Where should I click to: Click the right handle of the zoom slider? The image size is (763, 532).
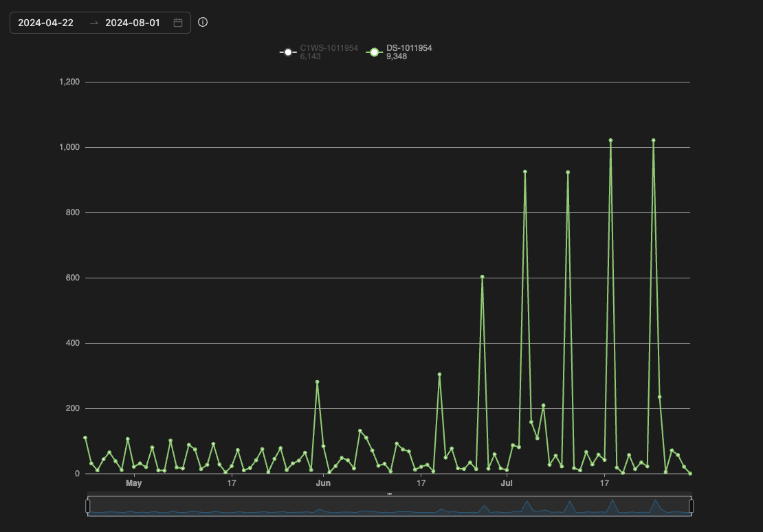pos(691,506)
